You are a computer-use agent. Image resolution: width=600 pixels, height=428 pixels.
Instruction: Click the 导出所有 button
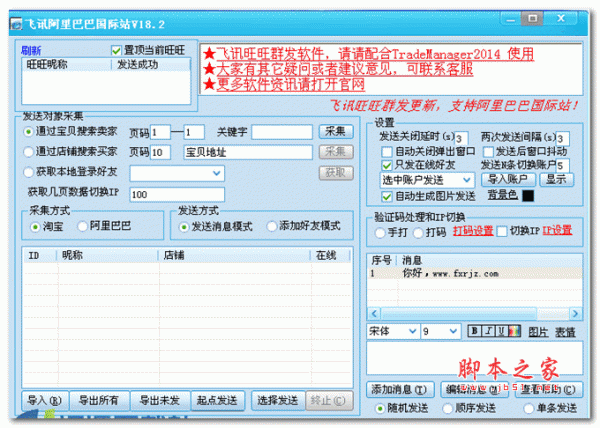(99, 400)
